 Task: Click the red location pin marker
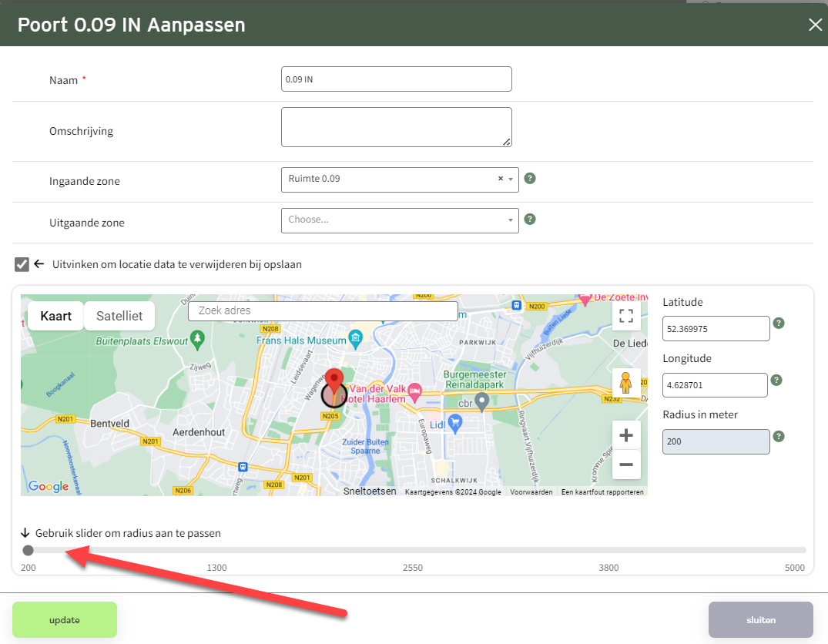(x=334, y=381)
